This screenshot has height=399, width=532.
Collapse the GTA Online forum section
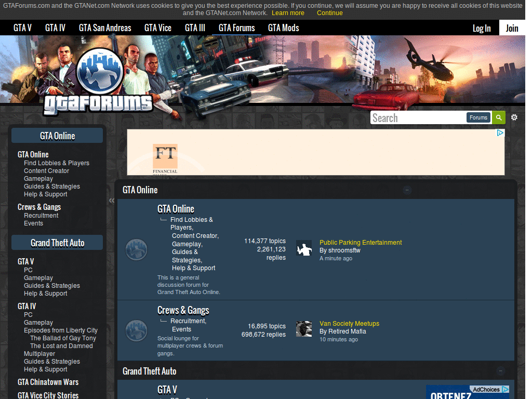pos(407,190)
